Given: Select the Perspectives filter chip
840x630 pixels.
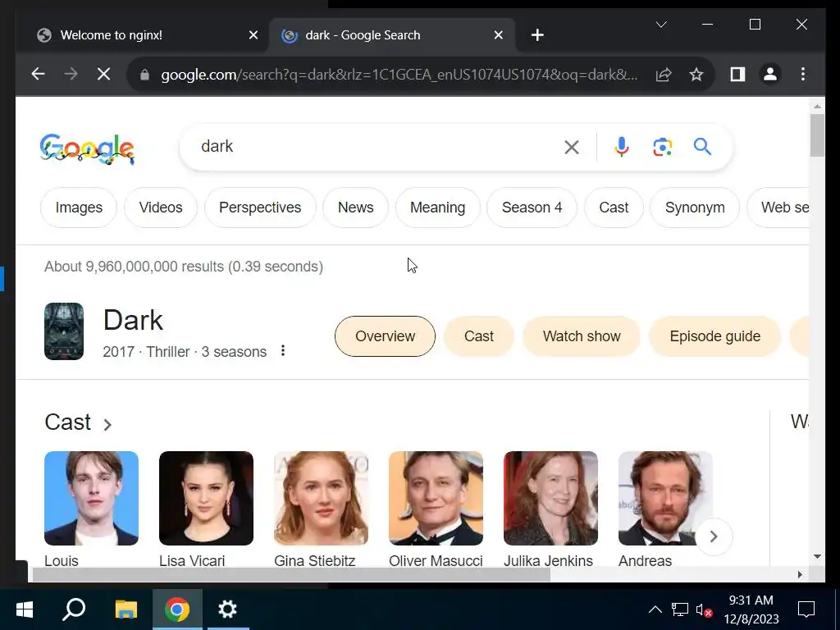Looking at the screenshot, I should click(x=260, y=208).
